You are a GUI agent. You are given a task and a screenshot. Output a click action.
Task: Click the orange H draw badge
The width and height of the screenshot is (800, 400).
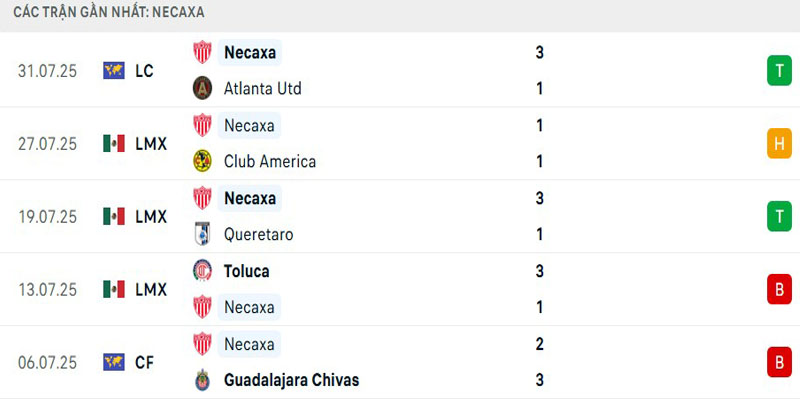click(778, 143)
